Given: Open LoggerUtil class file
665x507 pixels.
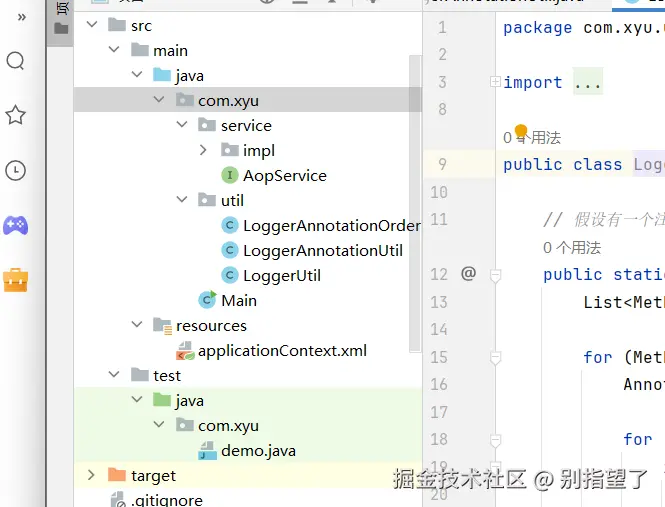Looking at the screenshot, I should coord(282,276).
